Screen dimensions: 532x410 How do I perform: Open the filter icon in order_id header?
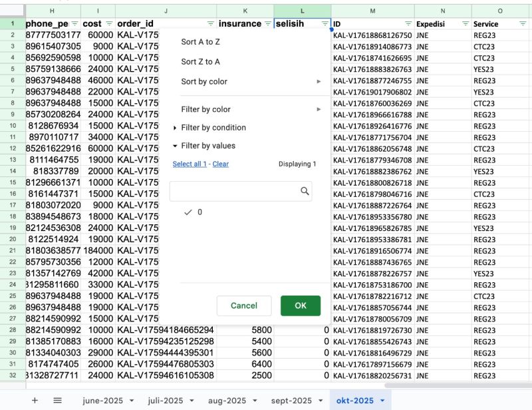[x=210, y=23]
